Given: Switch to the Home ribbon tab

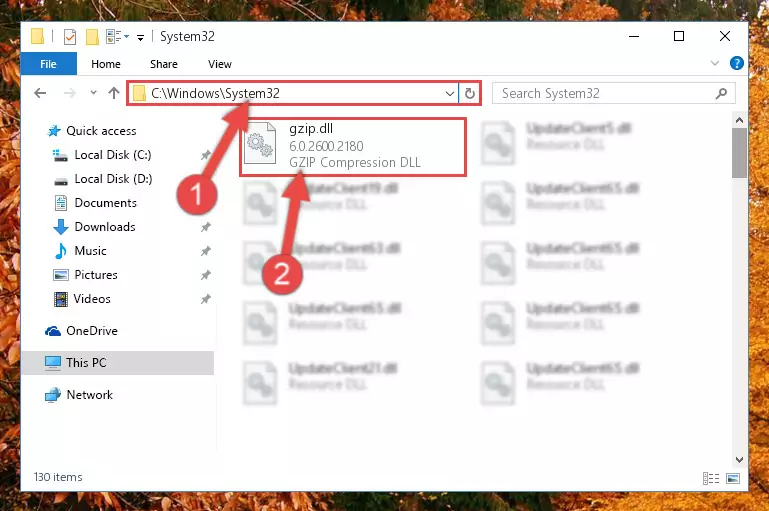Looking at the screenshot, I should [x=105, y=64].
